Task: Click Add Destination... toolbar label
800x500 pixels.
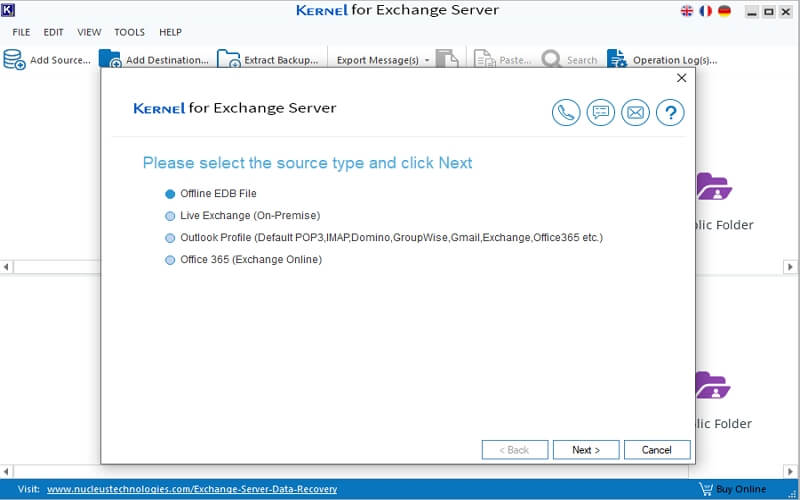Action: [x=167, y=60]
